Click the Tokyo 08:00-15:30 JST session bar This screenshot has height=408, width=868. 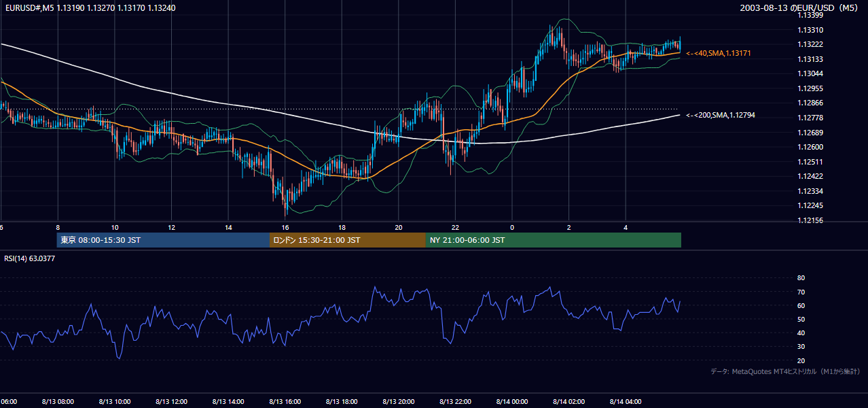[x=163, y=240]
